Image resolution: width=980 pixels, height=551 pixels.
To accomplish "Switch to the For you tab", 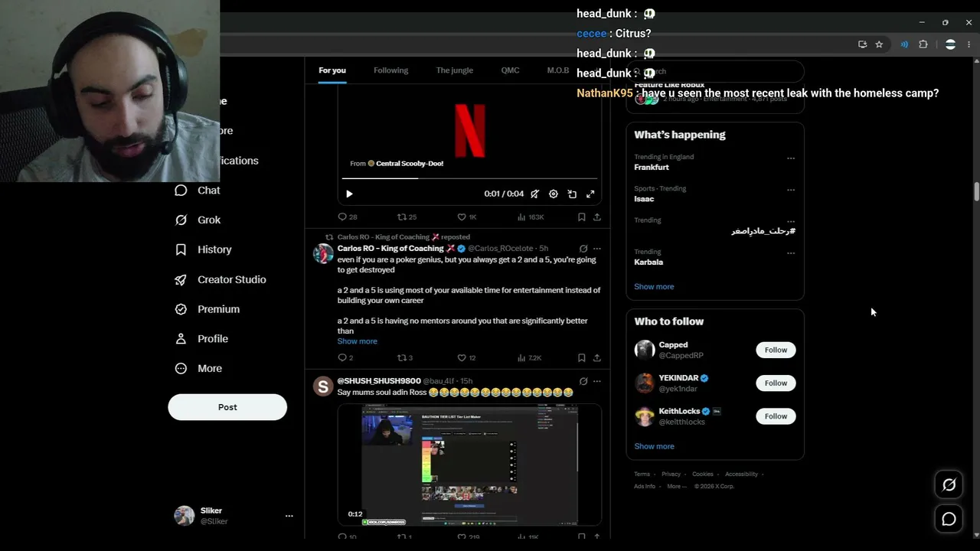I will [x=332, y=70].
